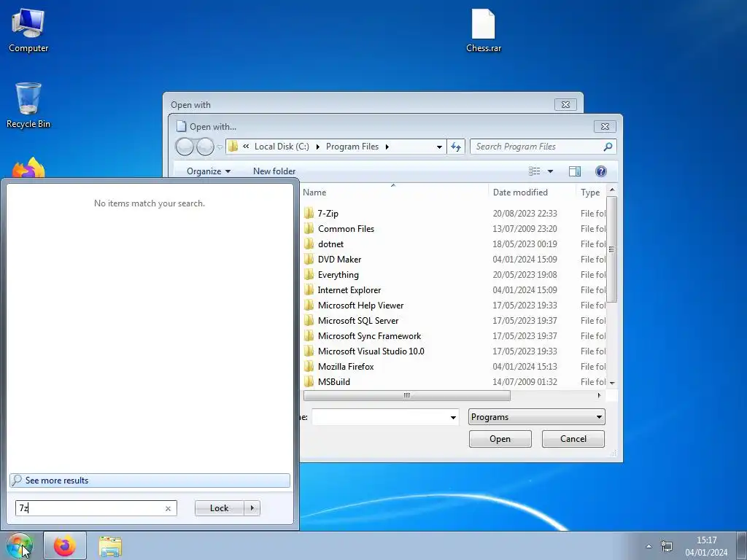747x560 pixels.
Task: Click See more results in Start menu
Action: [x=150, y=481]
